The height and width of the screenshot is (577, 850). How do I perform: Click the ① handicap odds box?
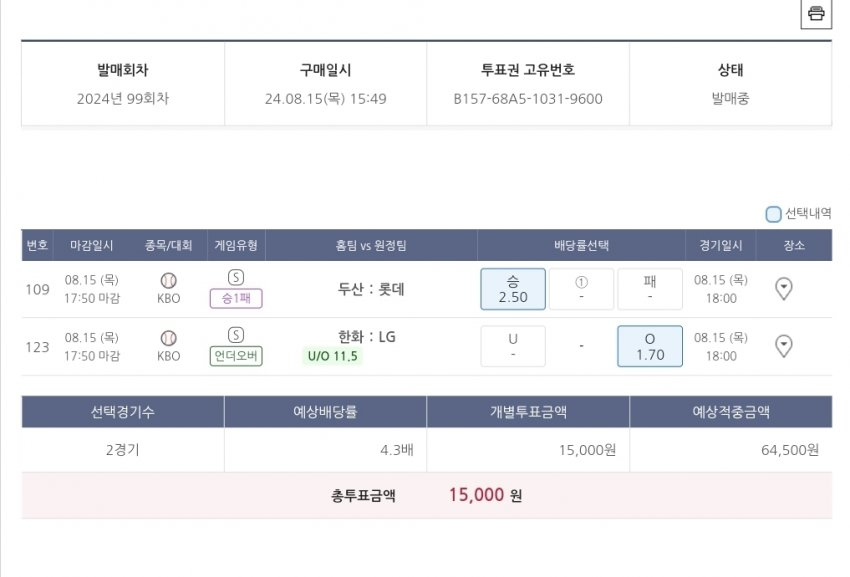(581, 289)
